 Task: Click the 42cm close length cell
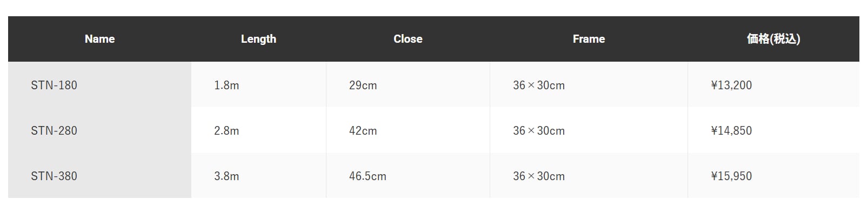(x=363, y=131)
